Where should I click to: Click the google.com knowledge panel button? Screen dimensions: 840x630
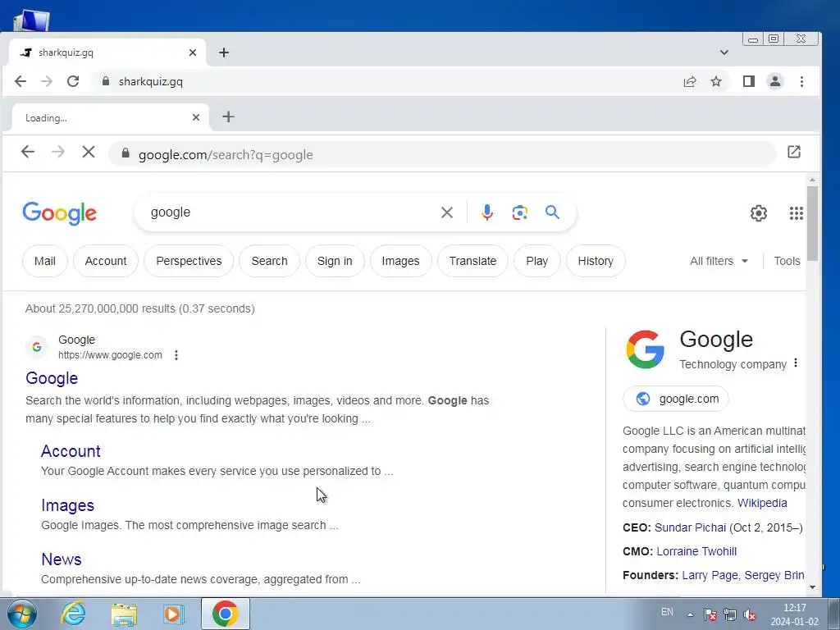pos(676,399)
